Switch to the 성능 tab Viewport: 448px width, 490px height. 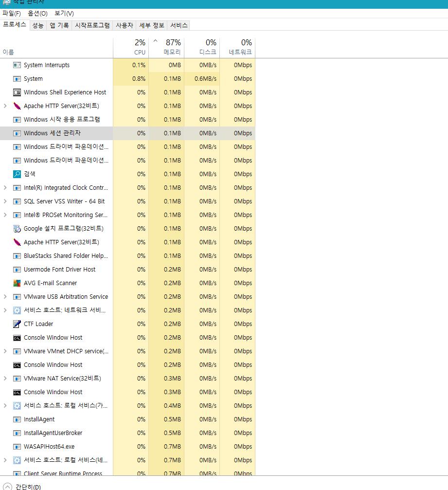(x=38, y=25)
